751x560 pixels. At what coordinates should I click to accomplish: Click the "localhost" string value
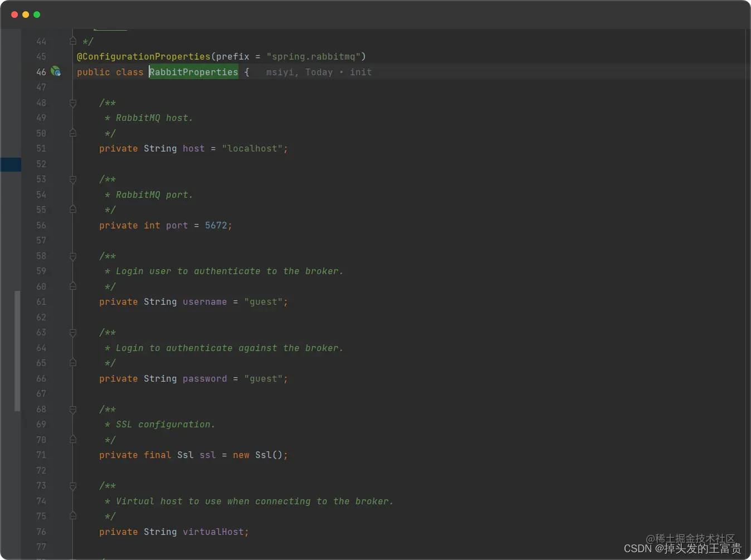[252, 148]
